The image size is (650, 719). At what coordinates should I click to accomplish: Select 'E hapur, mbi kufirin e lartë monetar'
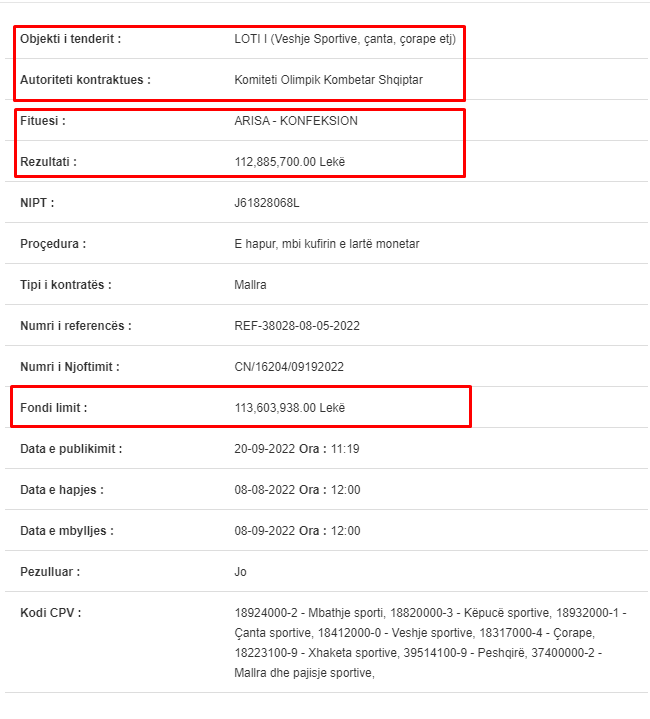click(327, 244)
